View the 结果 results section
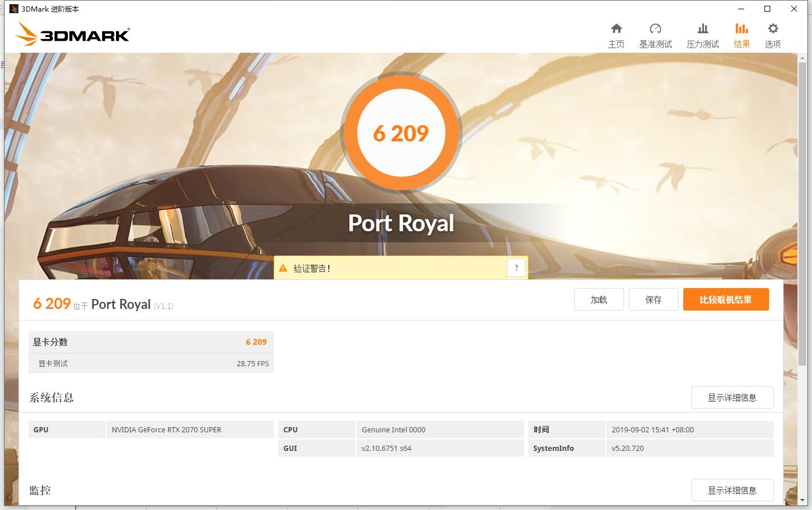This screenshot has height=510, width=812. tap(741, 35)
